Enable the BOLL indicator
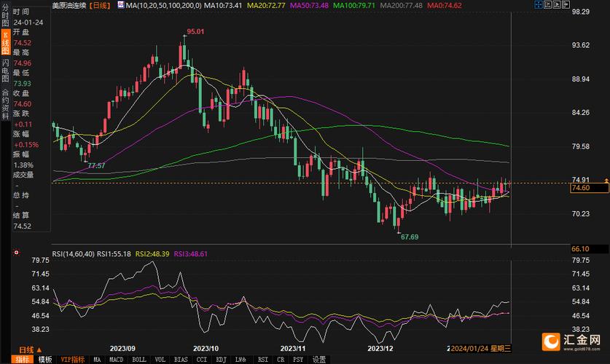 tap(138, 359)
